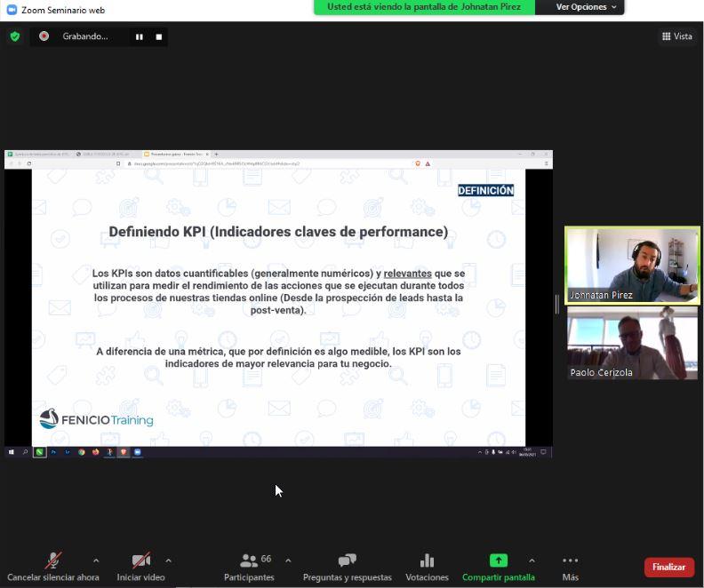Click the screen-sharing notification banner

point(424,7)
